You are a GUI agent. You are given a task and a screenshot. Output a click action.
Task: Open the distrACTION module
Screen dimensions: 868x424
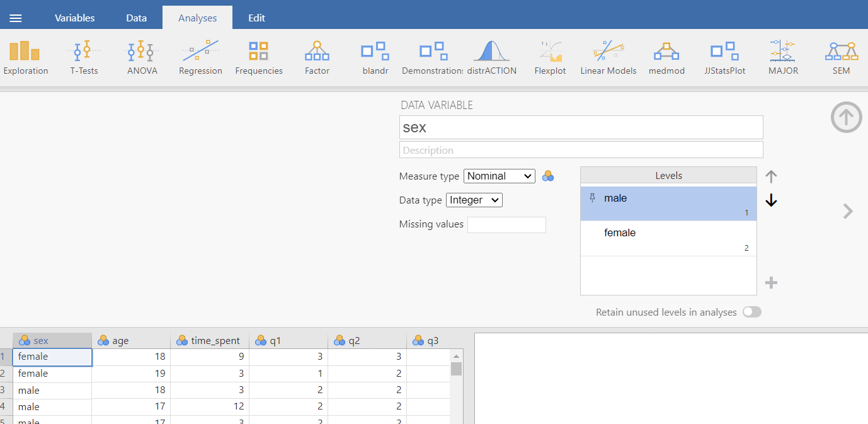pos(491,57)
